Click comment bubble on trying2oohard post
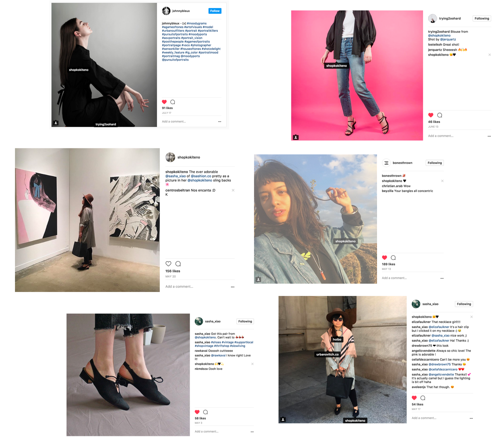The width and height of the screenshot is (504, 437). click(440, 115)
